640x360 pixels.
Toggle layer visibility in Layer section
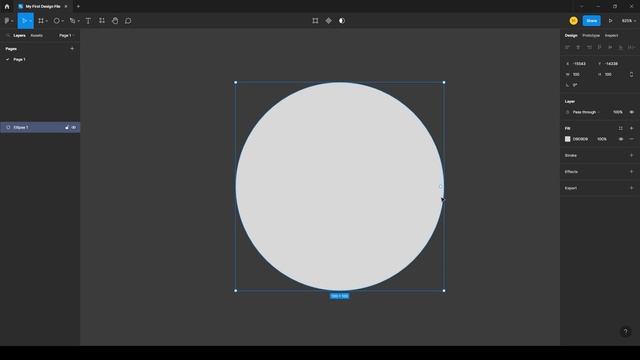point(631,112)
